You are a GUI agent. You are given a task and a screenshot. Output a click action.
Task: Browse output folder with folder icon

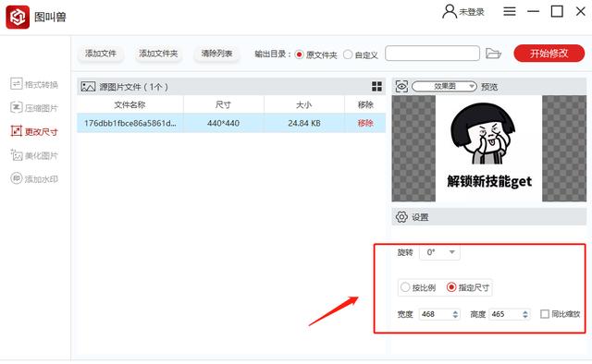click(493, 54)
